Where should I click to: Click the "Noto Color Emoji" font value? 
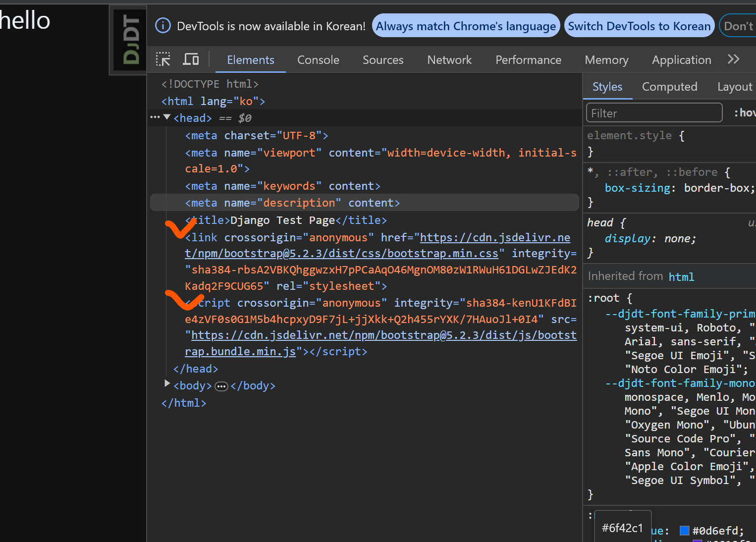click(683, 369)
